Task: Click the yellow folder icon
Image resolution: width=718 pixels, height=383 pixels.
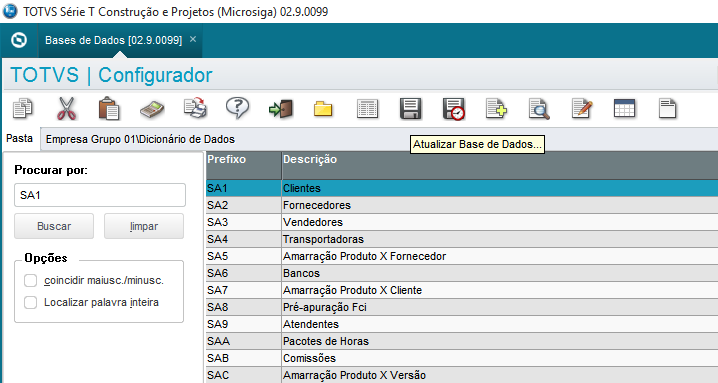Action: [x=323, y=109]
